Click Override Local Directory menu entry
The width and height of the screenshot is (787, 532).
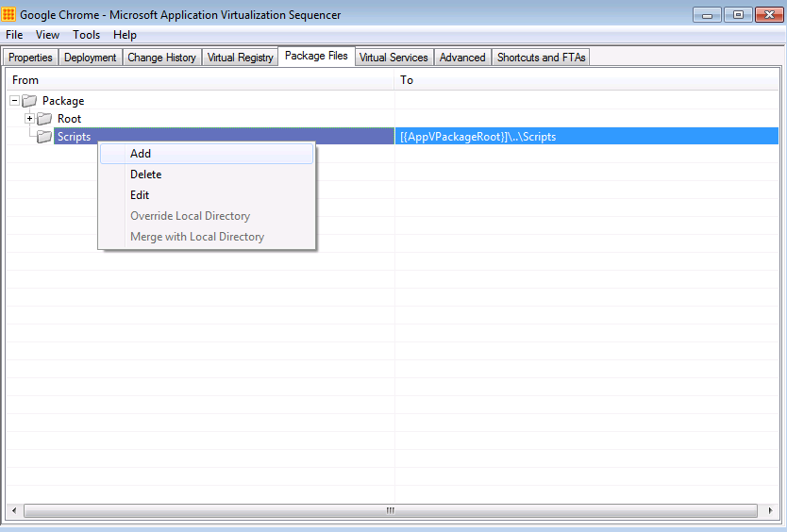(x=207, y=216)
